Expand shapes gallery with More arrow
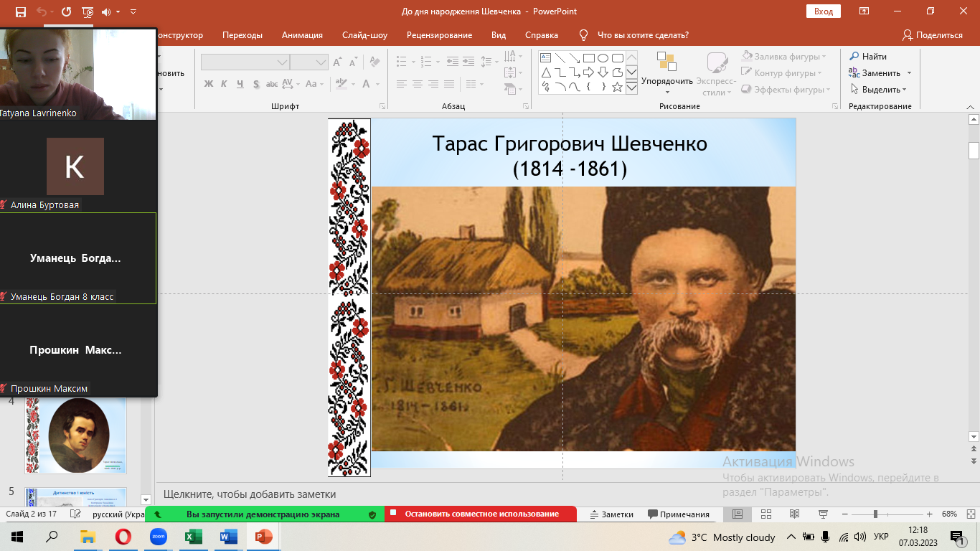This screenshot has height=551, width=980. click(x=631, y=88)
